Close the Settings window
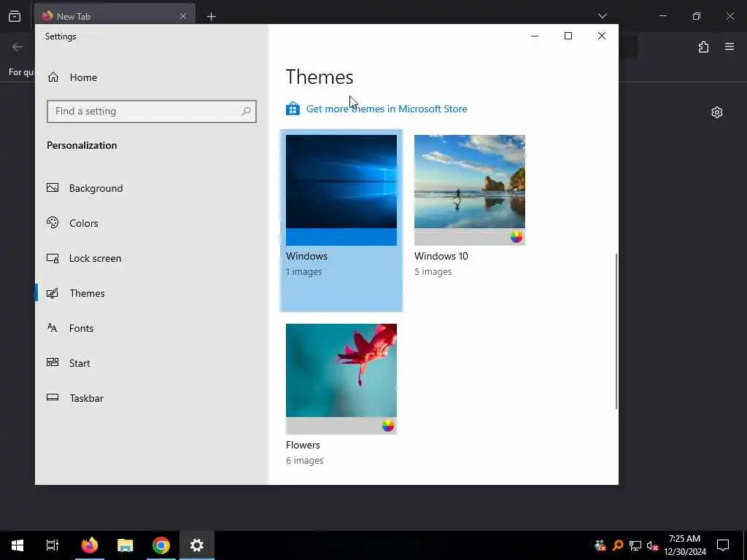 pos(602,36)
